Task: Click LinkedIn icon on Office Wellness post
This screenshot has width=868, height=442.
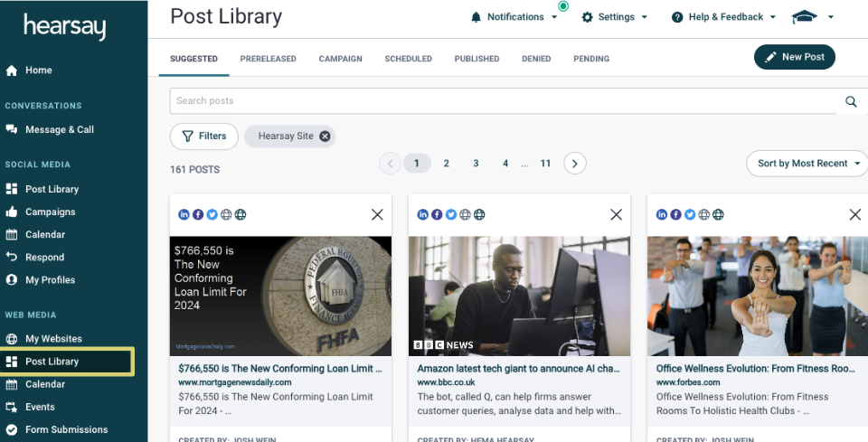Action: (662, 214)
